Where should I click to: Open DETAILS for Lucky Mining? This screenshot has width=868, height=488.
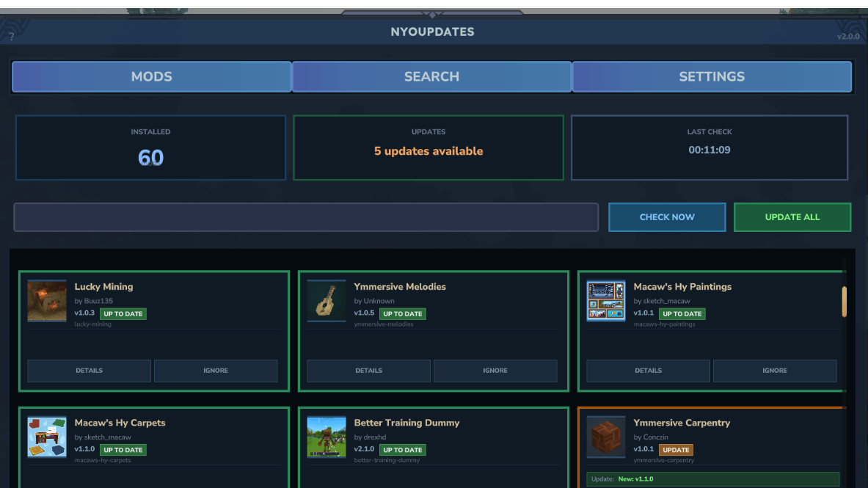[x=90, y=371]
